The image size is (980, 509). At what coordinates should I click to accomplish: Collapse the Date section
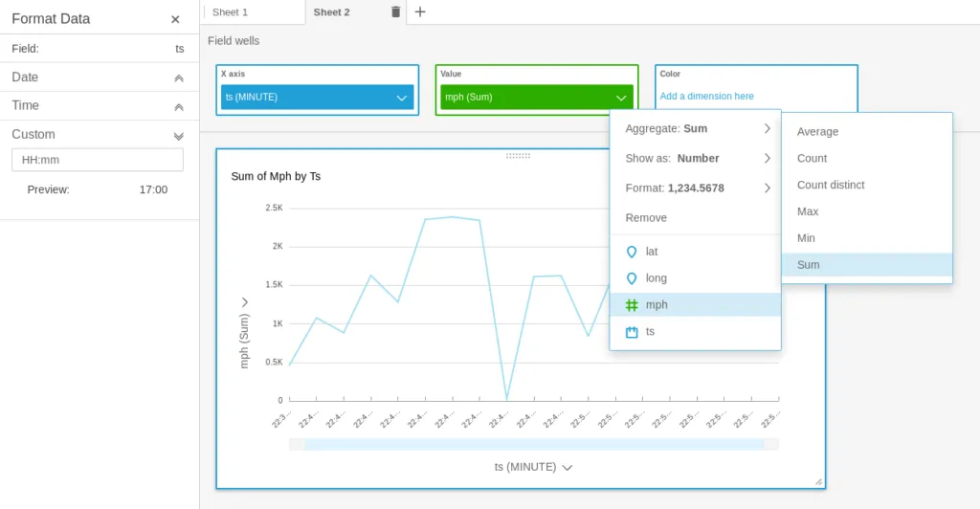(x=178, y=77)
